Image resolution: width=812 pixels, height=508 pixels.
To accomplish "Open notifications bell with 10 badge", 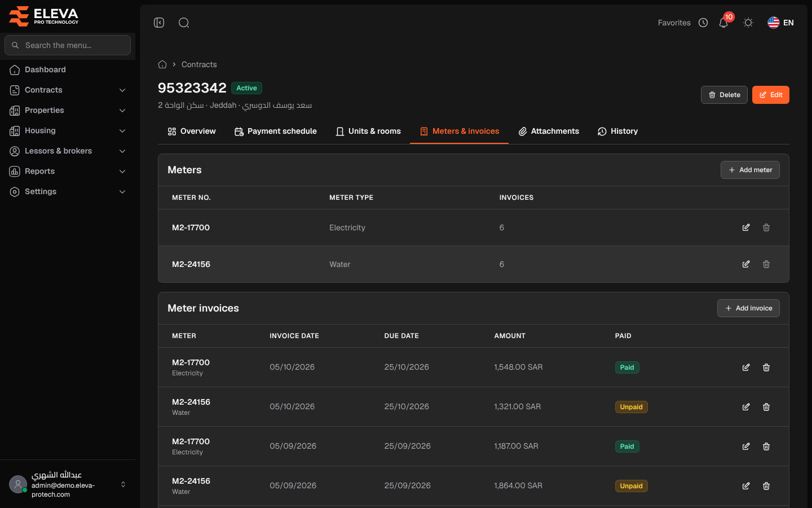I will tap(723, 23).
